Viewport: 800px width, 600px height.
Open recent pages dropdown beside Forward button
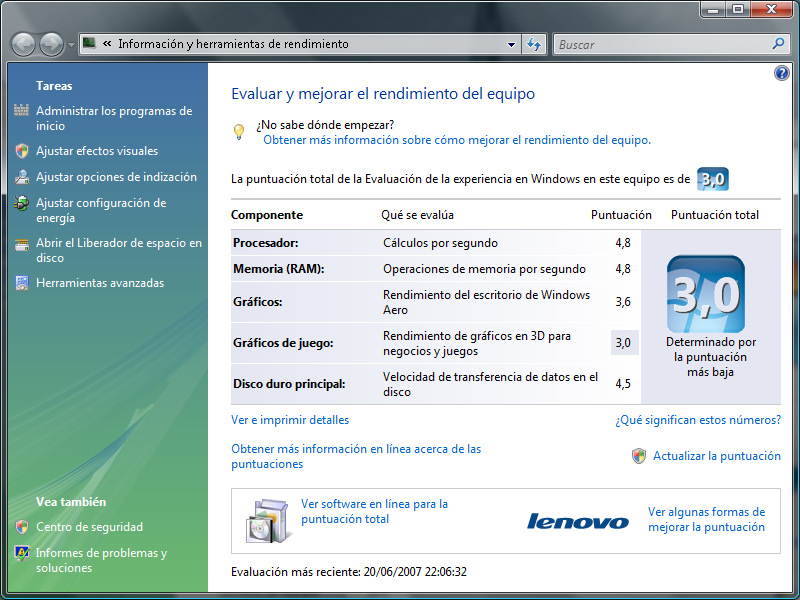click(x=71, y=45)
